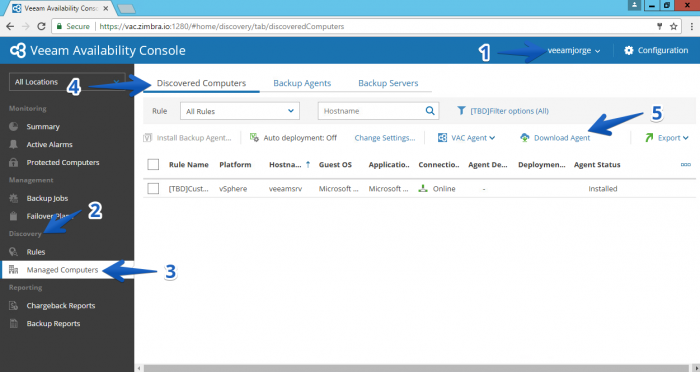Click the magnifier search icon in Hostname field

(x=430, y=111)
